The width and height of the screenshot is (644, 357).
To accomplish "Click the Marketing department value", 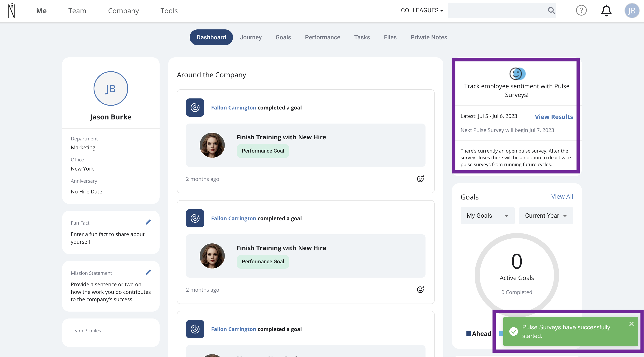I will coord(83,147).
